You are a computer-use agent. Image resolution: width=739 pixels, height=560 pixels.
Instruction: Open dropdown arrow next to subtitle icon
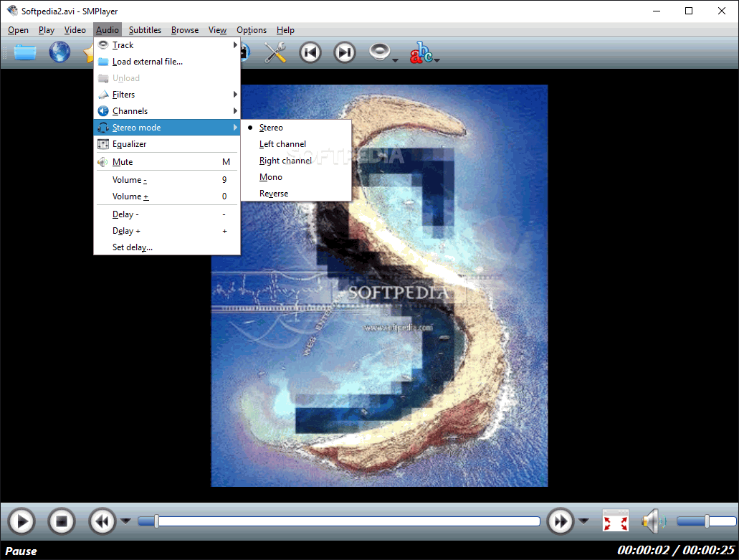click(x=437, y=60)
